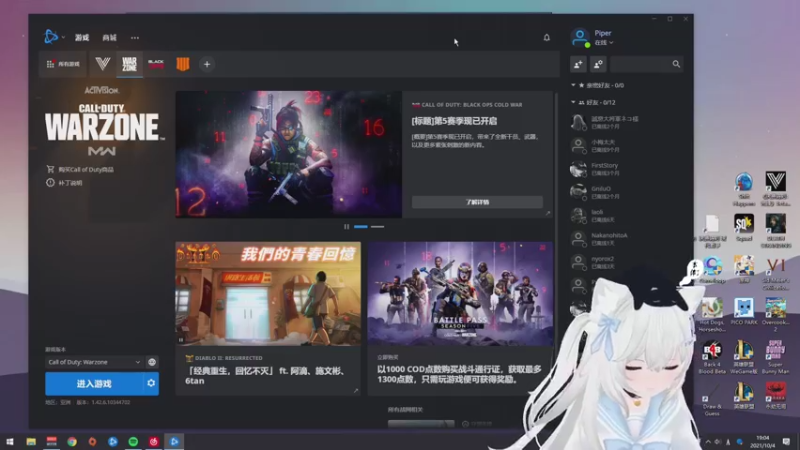Select friend GnluO in the list
The height and width of the screenshot is (450, 800).
coord(627,192)
